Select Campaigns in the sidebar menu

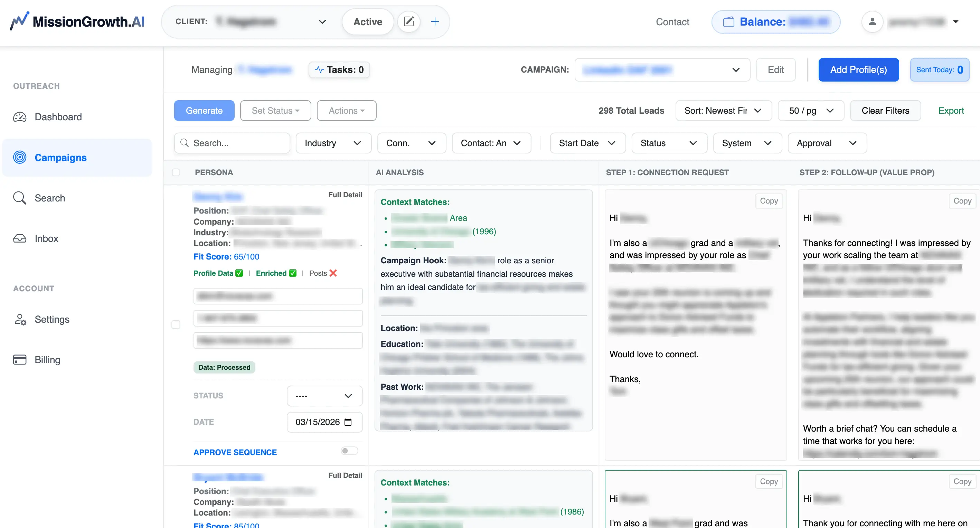click(60, 157)
